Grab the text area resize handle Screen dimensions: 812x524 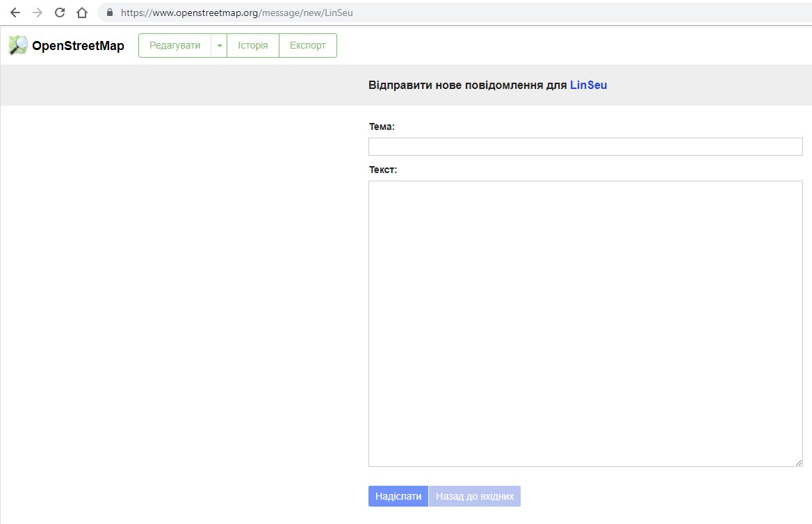[x=799, y=462]
